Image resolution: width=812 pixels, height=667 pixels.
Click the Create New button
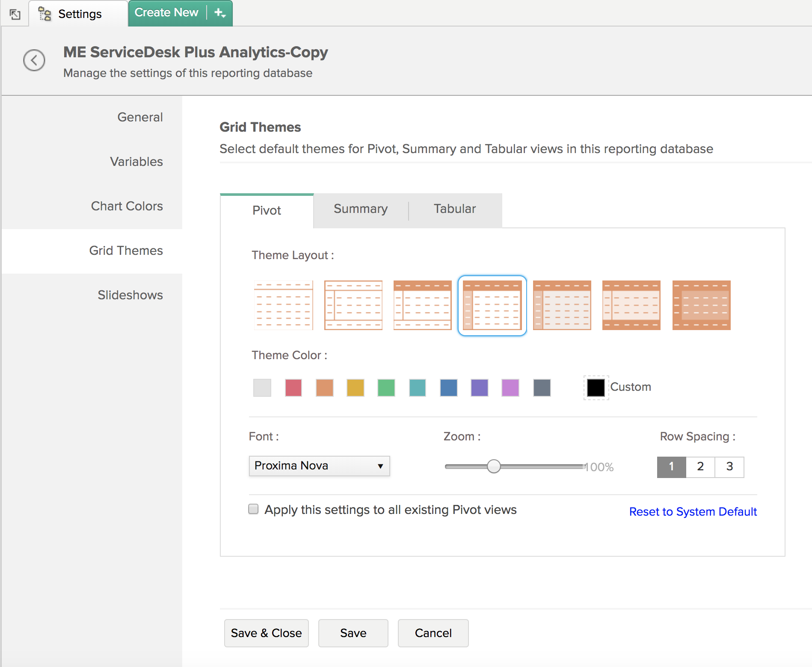[166, 12]
